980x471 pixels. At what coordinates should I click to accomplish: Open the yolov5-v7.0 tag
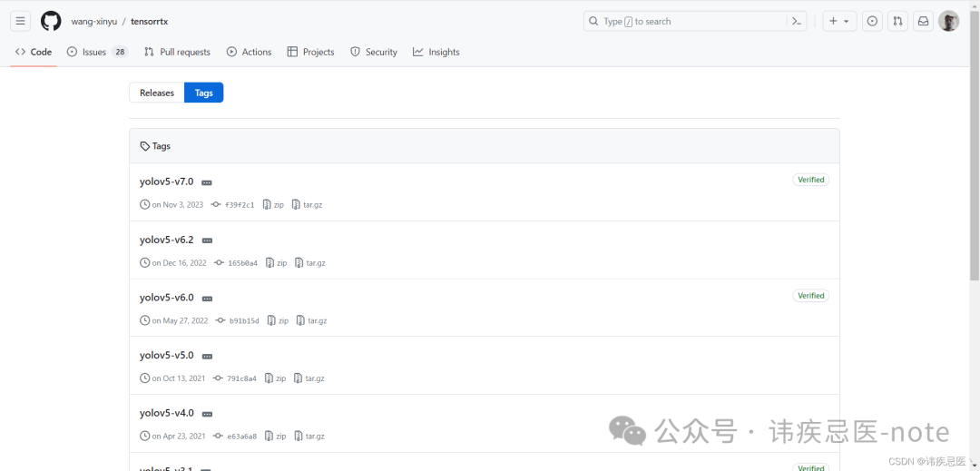coord(166,182)
